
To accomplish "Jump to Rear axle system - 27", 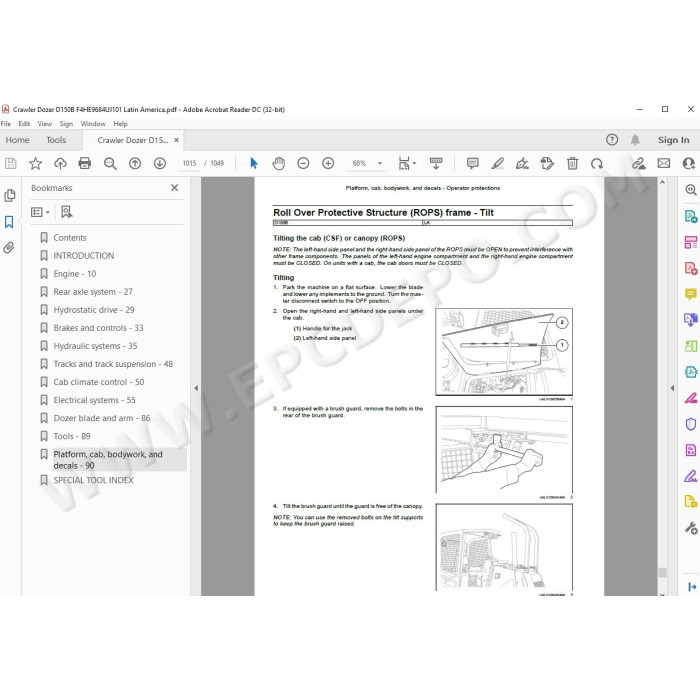I will [93, 292].
